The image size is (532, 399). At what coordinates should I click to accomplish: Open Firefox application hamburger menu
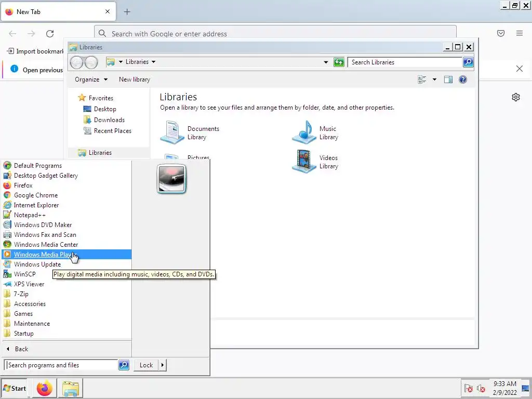click(520, 33)
